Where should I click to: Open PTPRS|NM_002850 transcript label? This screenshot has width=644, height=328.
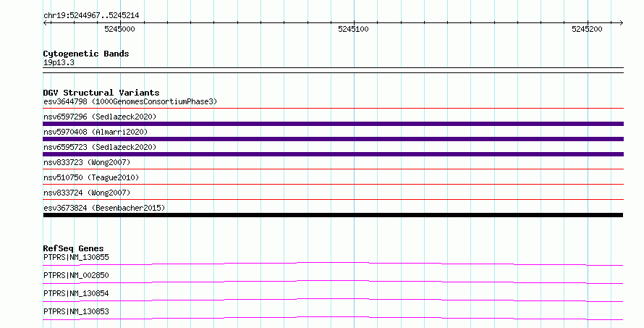tap(77, 275)
